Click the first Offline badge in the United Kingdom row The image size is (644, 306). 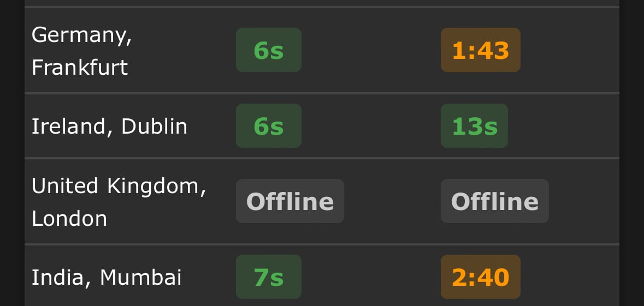pyautogui.click(x=290, y=201)
